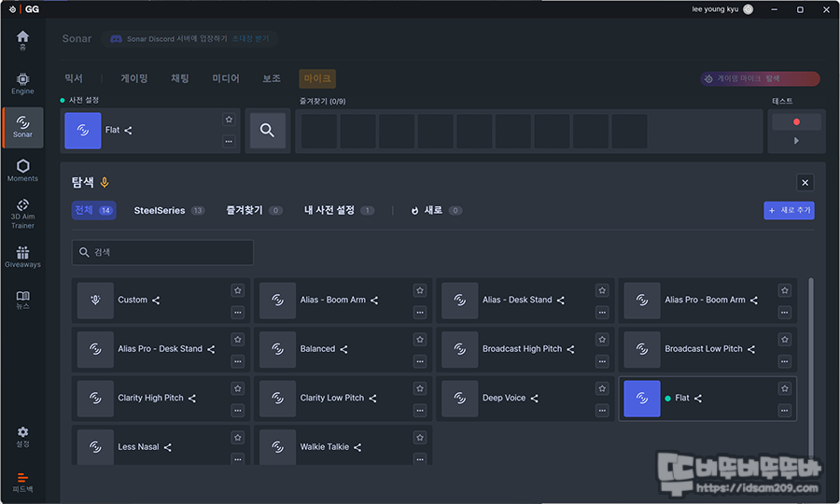Click the 초대장 받기 Discord invite link

point(251,38)
